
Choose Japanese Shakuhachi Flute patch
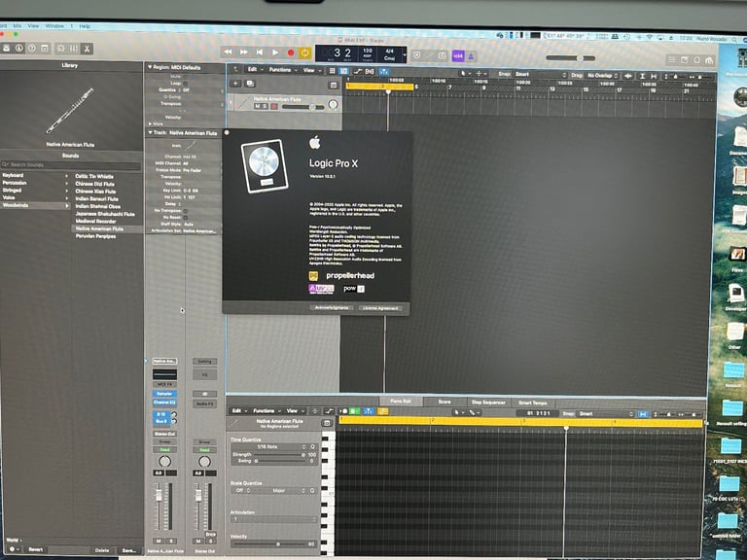click(x=105, y=214)
